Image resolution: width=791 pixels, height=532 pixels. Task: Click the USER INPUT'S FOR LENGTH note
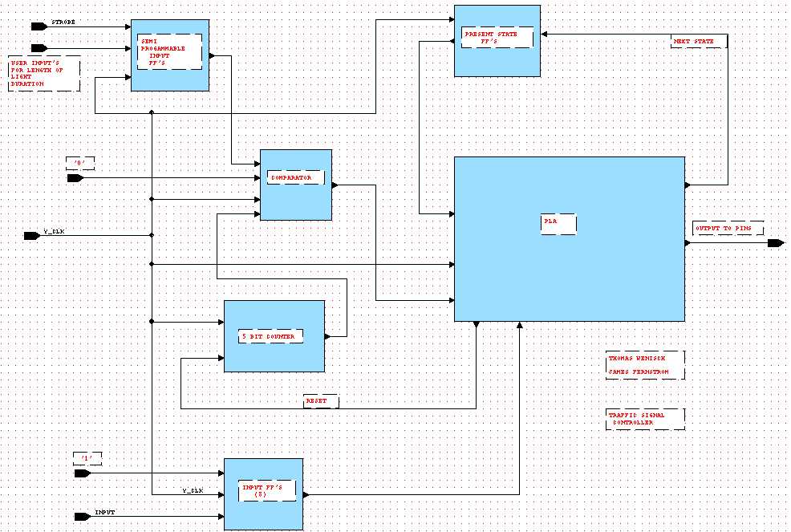coord(44,74)
